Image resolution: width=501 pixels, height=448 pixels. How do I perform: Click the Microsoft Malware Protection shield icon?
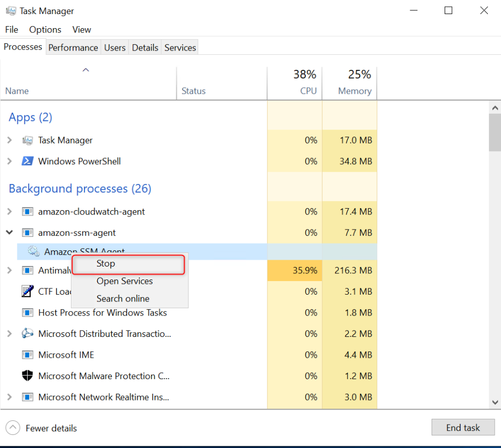pos(28,376)
